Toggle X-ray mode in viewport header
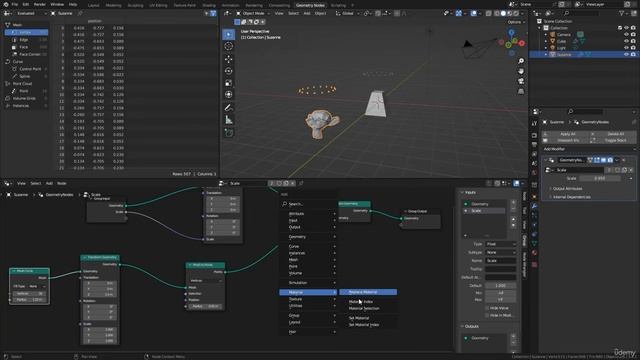The height and width of the screenshot is (360, 640). [489, 13]
